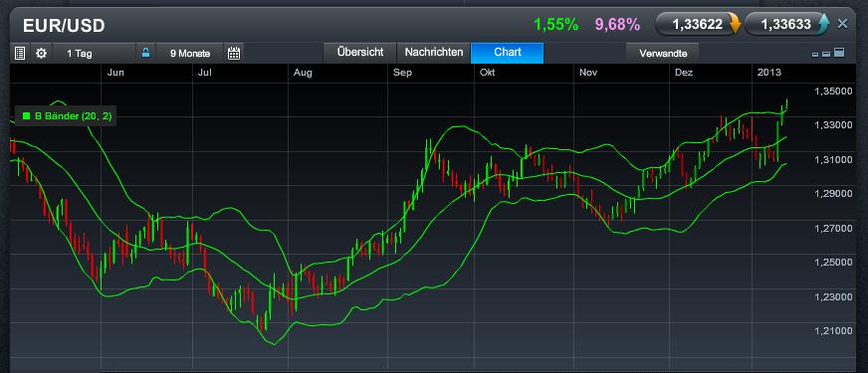The width and height of the screenshot is (868, 373).
Task: Click the teal up arrow icon
Action: point(823,24)
